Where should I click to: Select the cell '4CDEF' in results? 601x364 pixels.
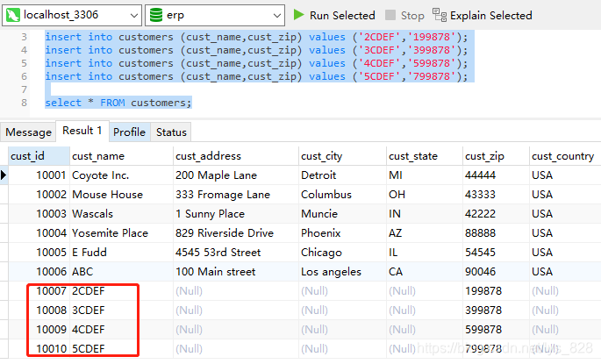121,330
